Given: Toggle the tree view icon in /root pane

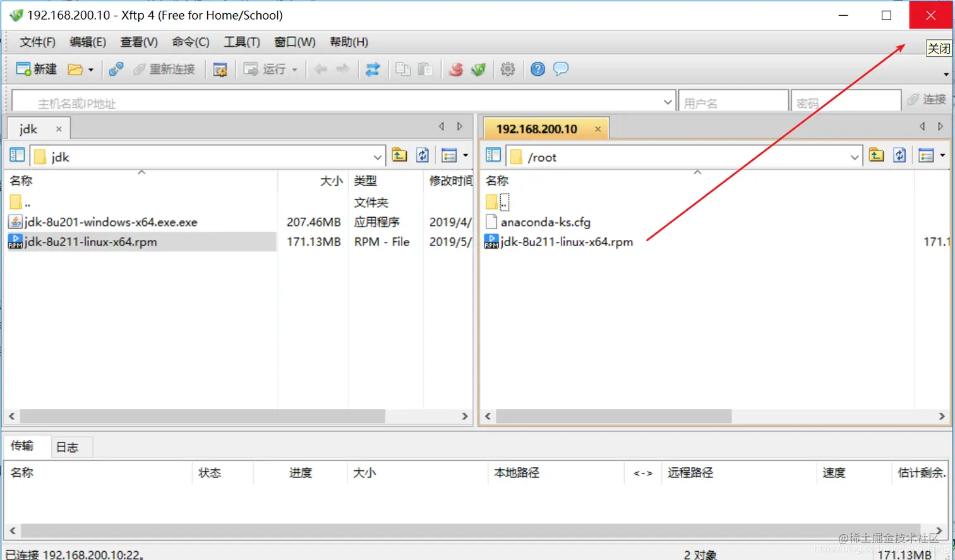Looking at the screenshot, I should pos(494,155).
